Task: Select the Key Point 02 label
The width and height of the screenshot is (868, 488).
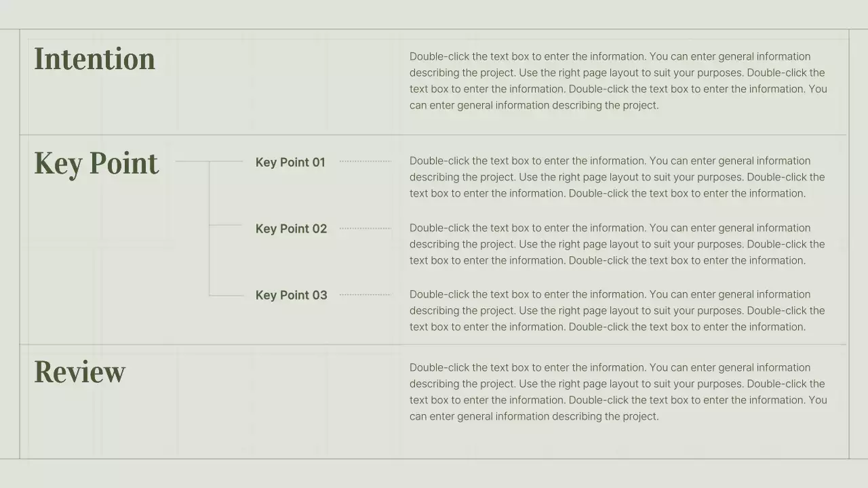Action: 291,228
